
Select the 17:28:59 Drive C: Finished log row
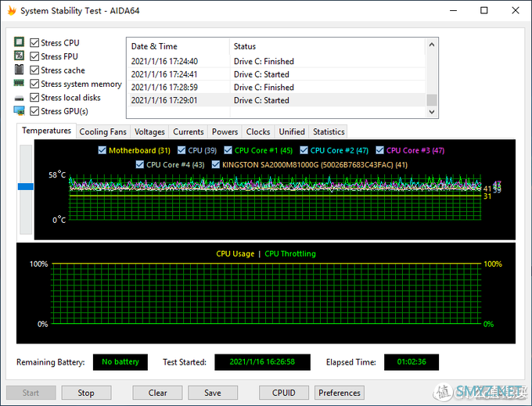click(x=276, y=87)
